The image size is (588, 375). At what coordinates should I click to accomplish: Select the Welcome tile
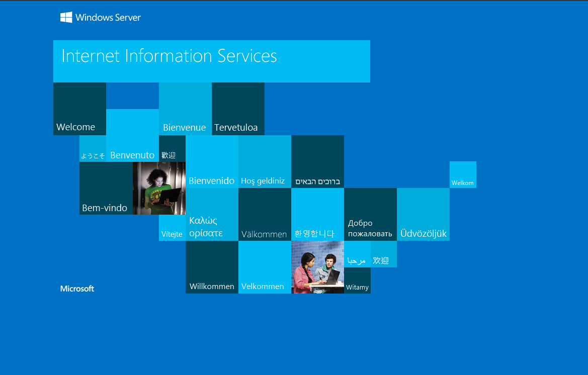(79, 109)
